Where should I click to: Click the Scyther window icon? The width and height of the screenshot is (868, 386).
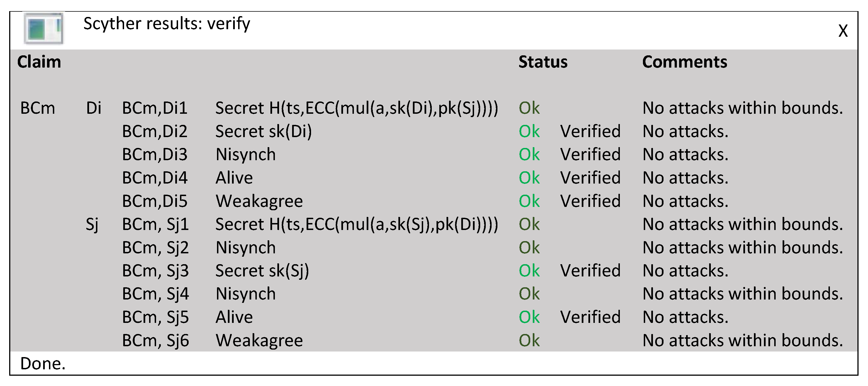click(x=44, y=28)
